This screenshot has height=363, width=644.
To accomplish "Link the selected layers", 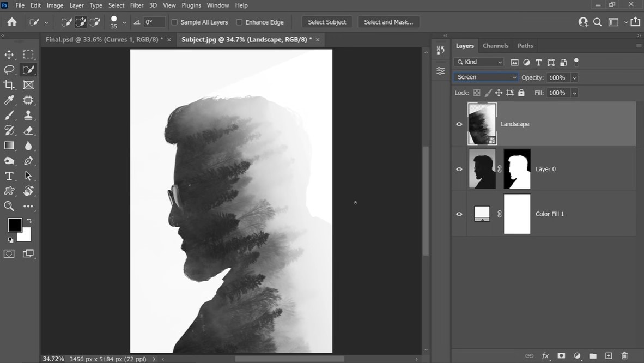I will click(x=530, y=355).
